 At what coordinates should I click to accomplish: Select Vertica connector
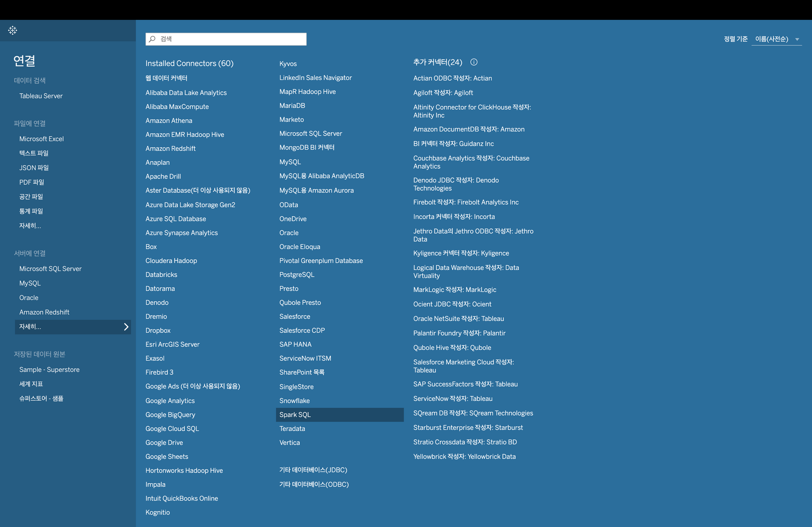click(289, 443)
